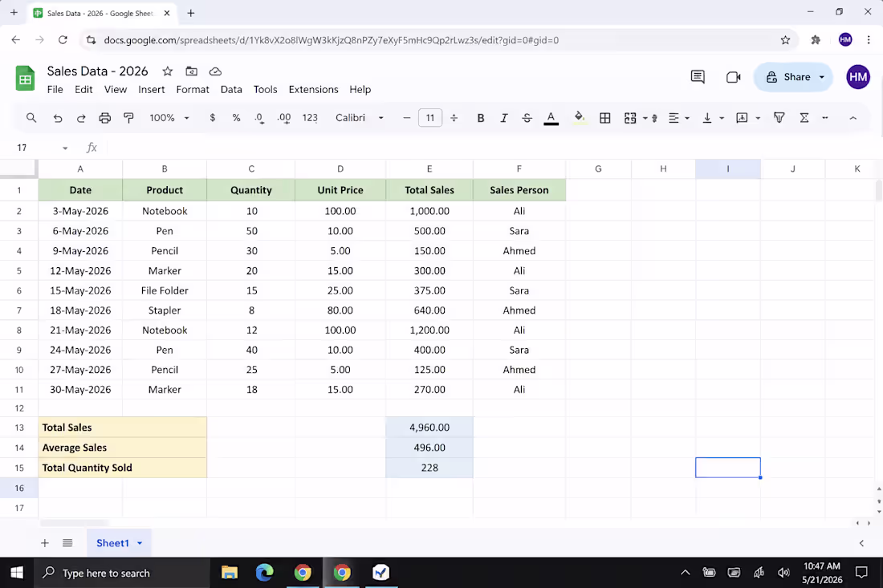Open Sheet1 tab options arrow
The height and width of the screenshot is (588, 883).
(140, 543)
